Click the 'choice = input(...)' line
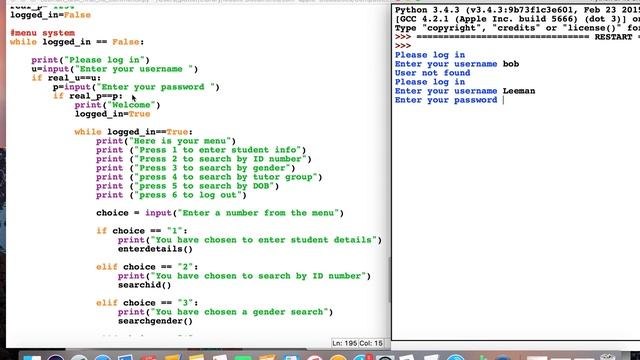Viewport: 640px width, 360px height. coord(220,213)
